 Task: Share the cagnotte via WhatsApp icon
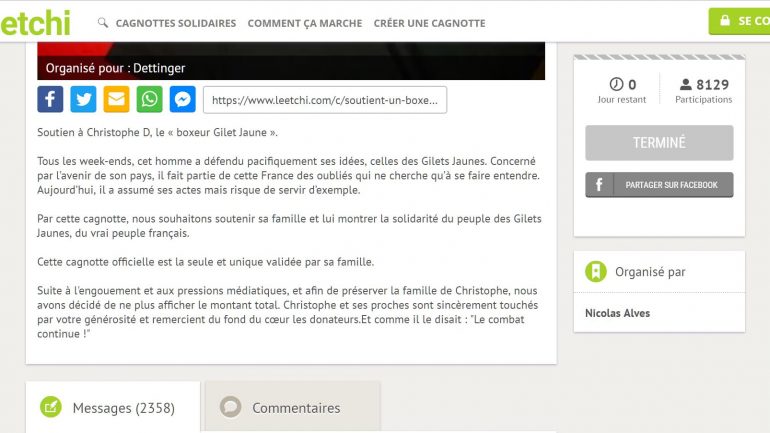[x=150, y=100]
